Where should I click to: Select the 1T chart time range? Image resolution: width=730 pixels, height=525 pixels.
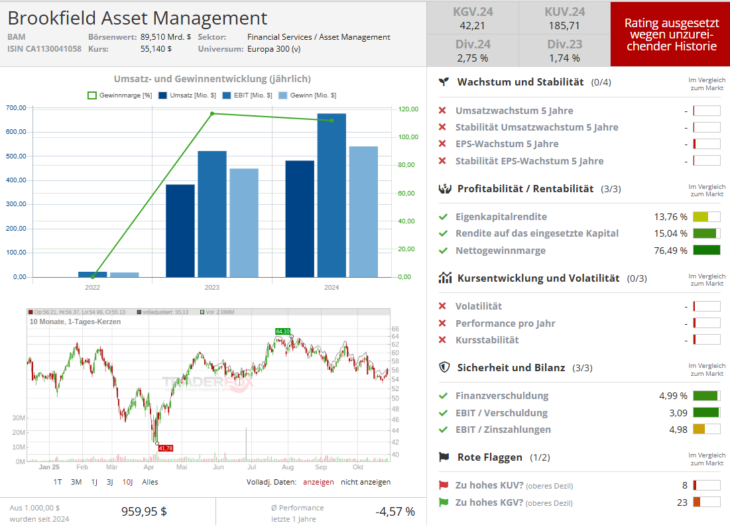tap(58, 481)
